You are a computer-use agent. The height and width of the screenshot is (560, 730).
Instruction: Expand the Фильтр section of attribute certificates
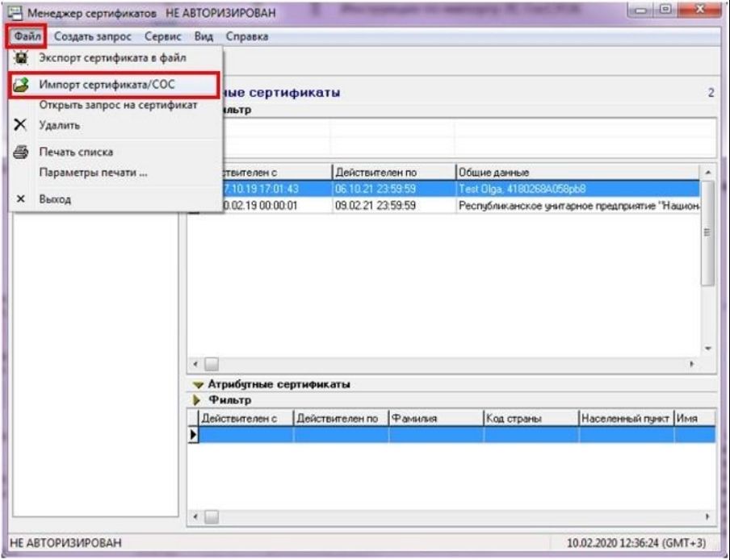(197, 400)
